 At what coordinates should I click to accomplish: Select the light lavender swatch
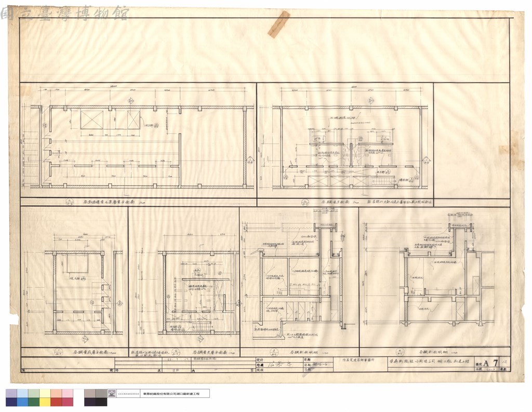pos(11,394)
